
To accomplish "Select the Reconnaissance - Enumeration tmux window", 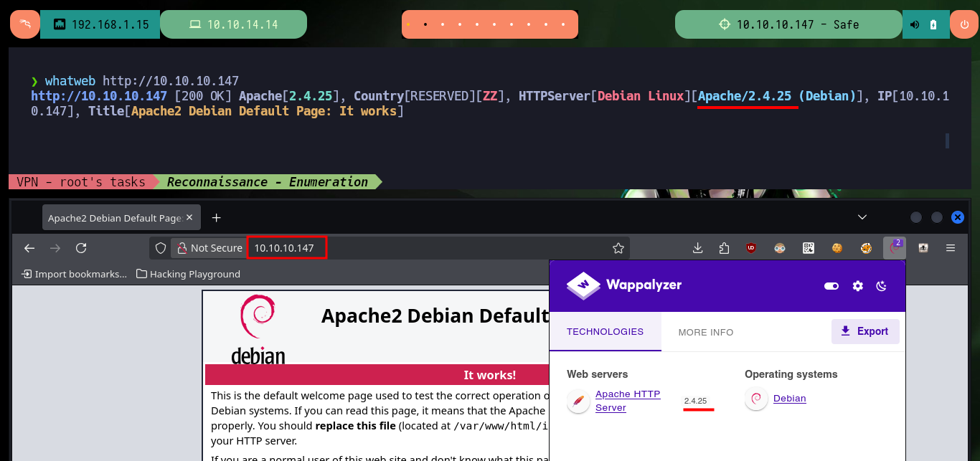I will point(268,182).
